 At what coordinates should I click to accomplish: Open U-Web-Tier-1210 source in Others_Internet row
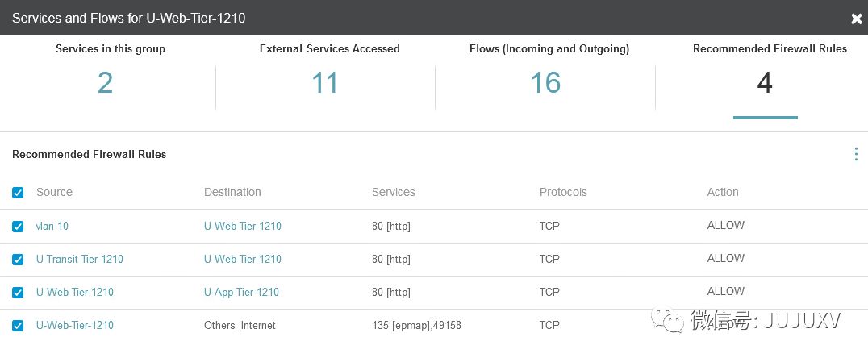pyautogui.click(x=75, y=326)
